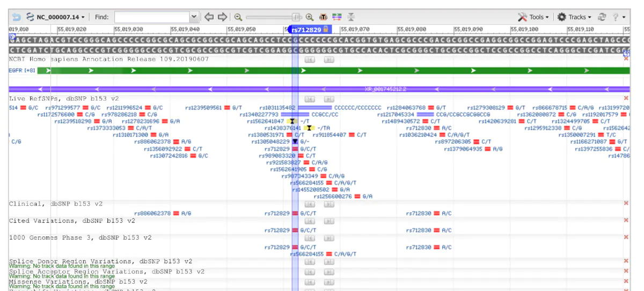
Task: Click next-feature button on Live RefSNPs track
Action: [329, 99]
